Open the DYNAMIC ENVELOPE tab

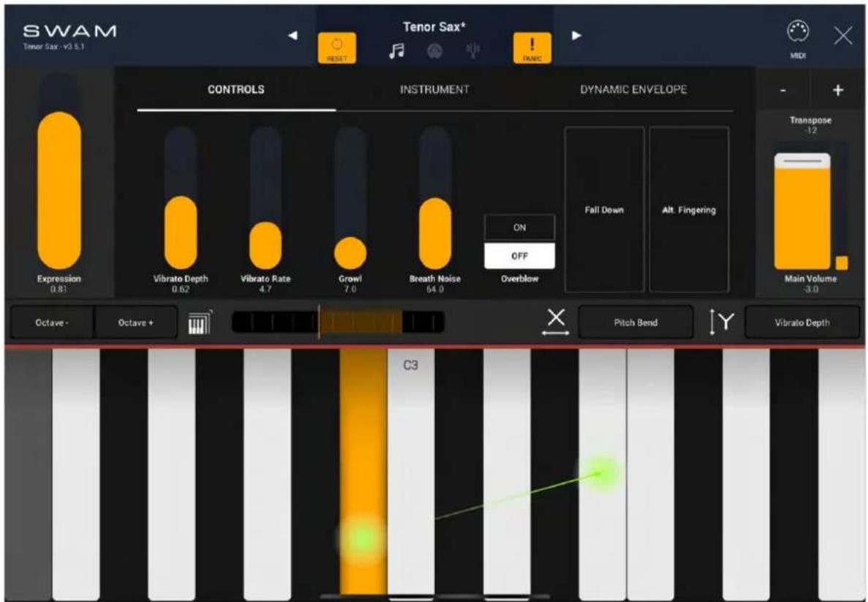pyautogui.click(x=634, y=90)
